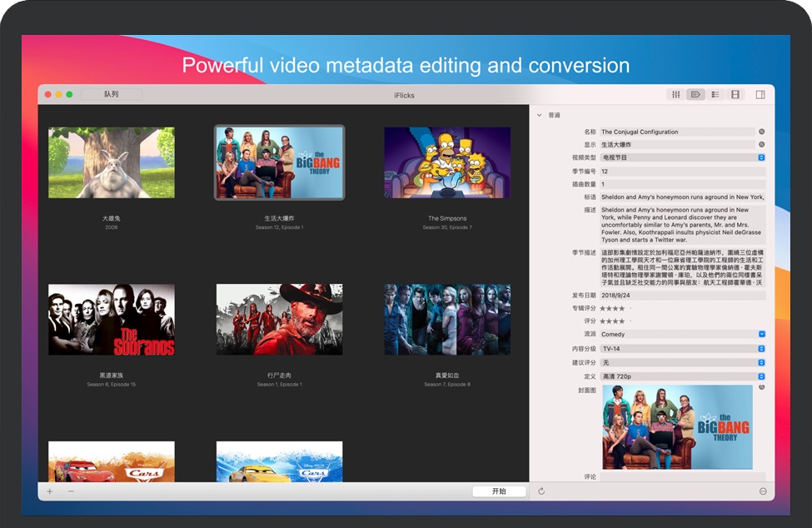Open the sliders settings view in toolbar
The image size is (812, 528).
pos(676,95)
